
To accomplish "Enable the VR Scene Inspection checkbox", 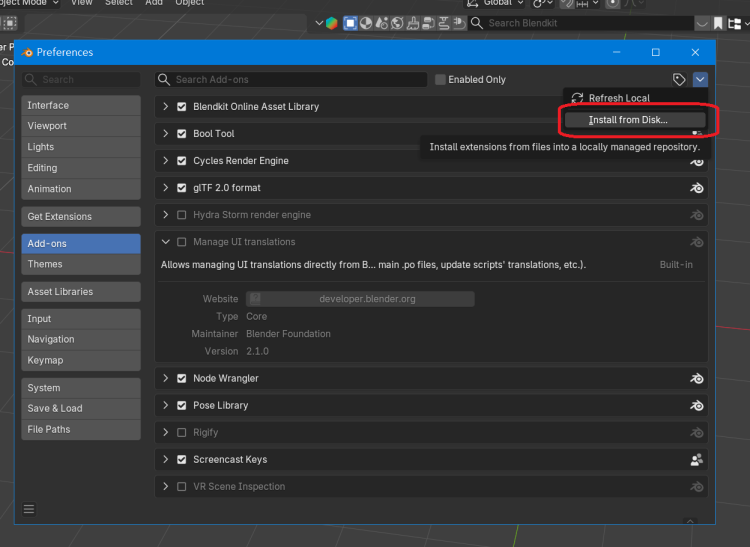I will tap(182, 487).
